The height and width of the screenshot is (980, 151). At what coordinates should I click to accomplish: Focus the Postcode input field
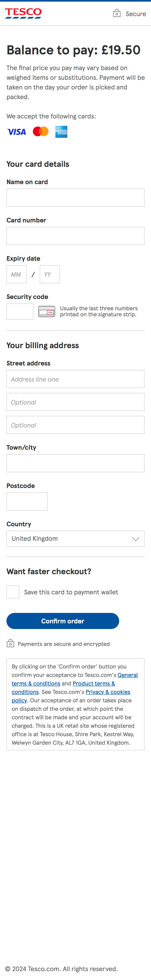27,501
